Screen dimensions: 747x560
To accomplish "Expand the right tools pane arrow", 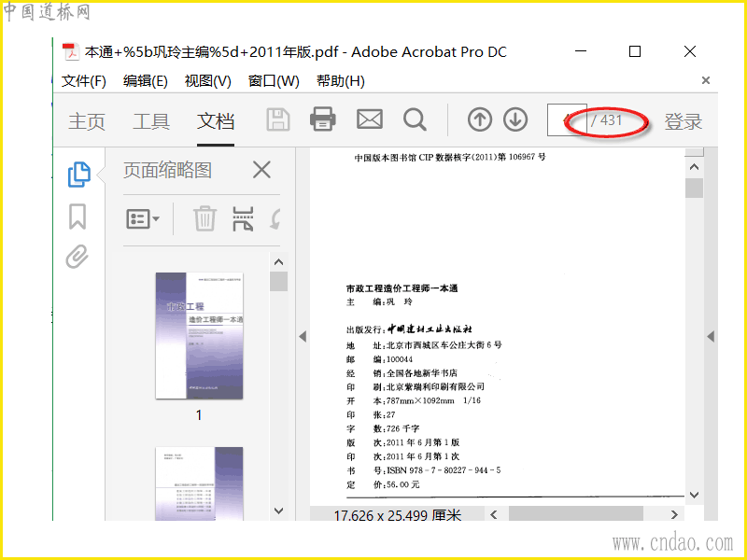I will [711, 336].
